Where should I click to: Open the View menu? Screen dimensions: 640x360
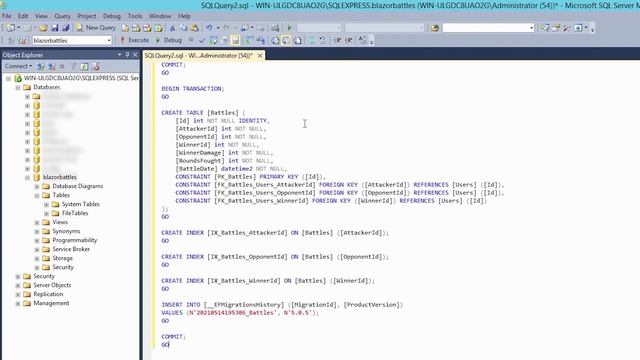tap(41, 16)
